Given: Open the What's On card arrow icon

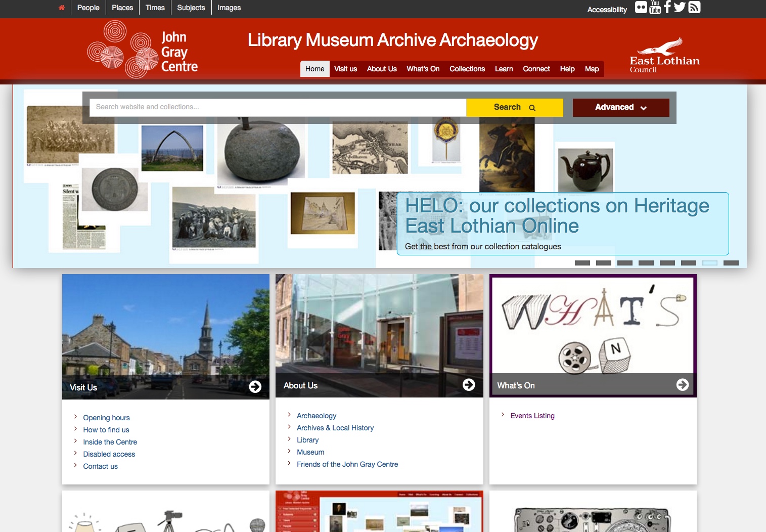Looking at the screenshot, I should tap(683, 384).
